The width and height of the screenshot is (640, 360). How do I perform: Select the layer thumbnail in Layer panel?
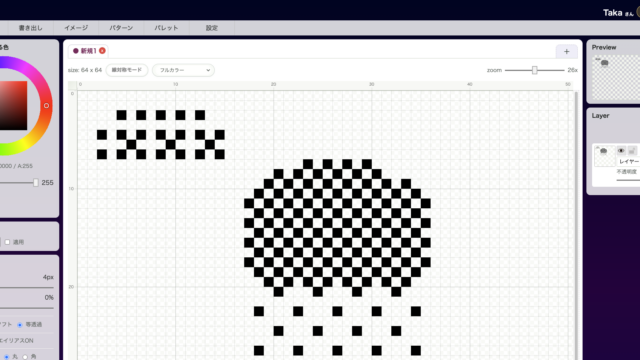pyautogui.click(x=604, y=156)
